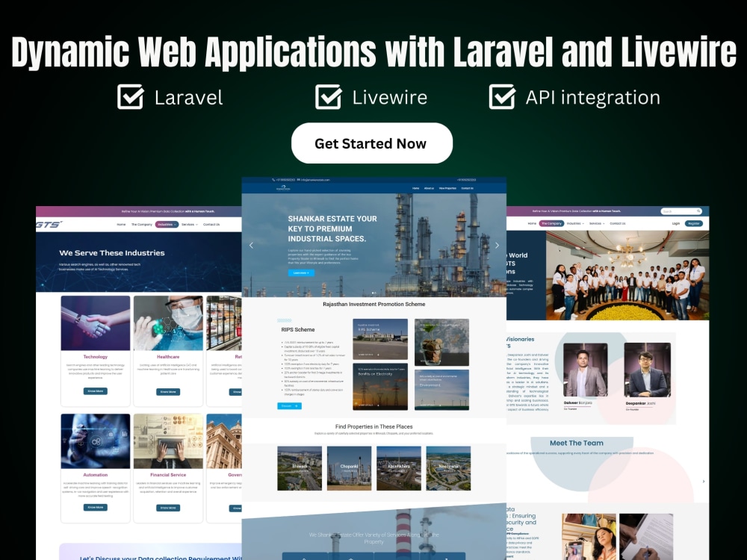Image resolution: width=747 pixels, height=560 pixels.
Task: Open Contact Us in Shankar Estate navigation
Action: (x=468, y=188)
